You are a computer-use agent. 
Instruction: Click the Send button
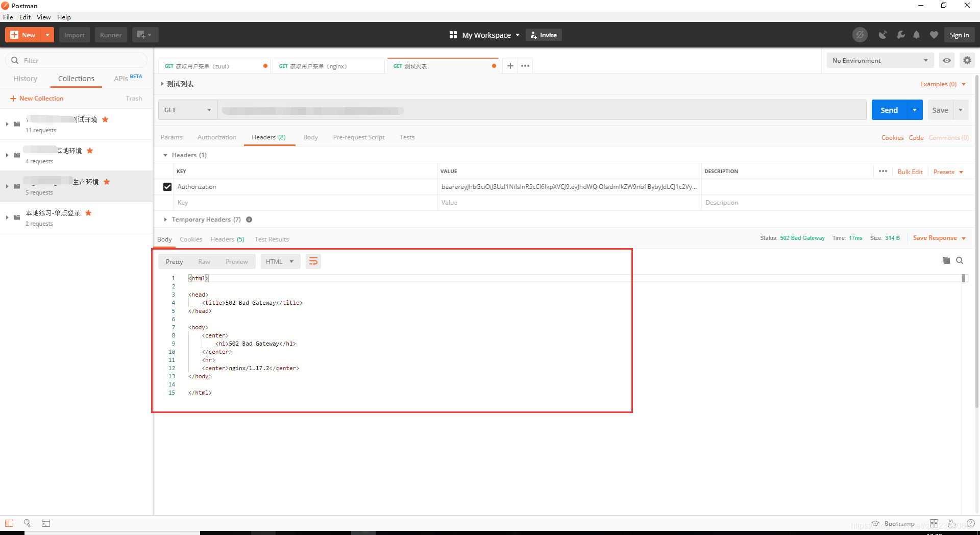coord(889,110)
